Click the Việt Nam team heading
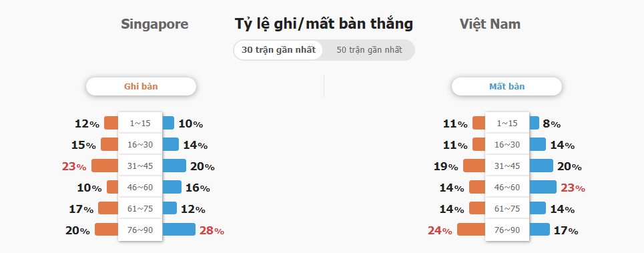Image resolution: width=644 pixels, height=253 pixels. pyautogui.click(x=490, y=24)
